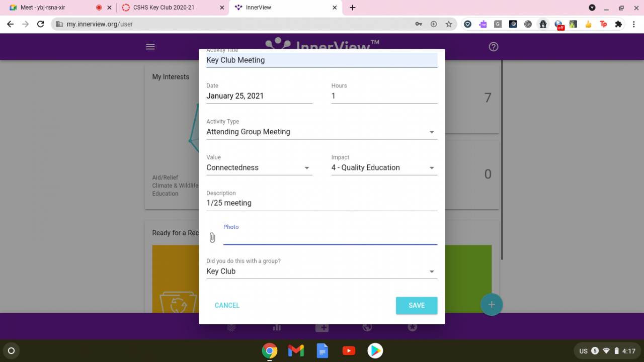Open the ChromeOS launcher circle
The width and height of the screenshot is (644, 362).
click(12, 350)
